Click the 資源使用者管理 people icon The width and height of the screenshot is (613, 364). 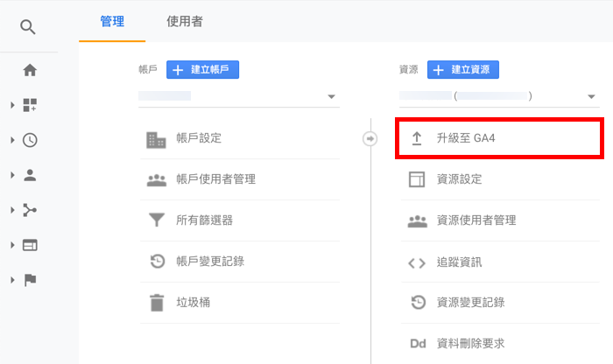(417, 221)
